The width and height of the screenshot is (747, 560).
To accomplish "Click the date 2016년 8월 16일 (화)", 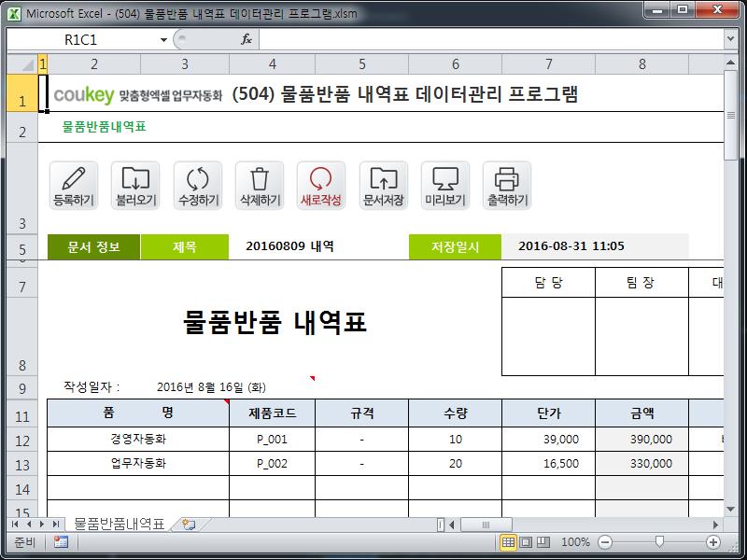I will pos(211,387).
